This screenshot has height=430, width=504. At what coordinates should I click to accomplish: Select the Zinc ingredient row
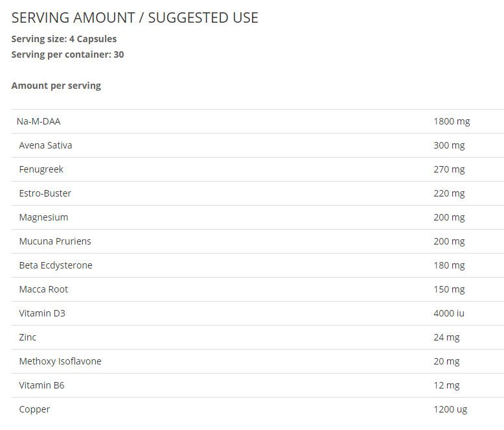(258, 337)
